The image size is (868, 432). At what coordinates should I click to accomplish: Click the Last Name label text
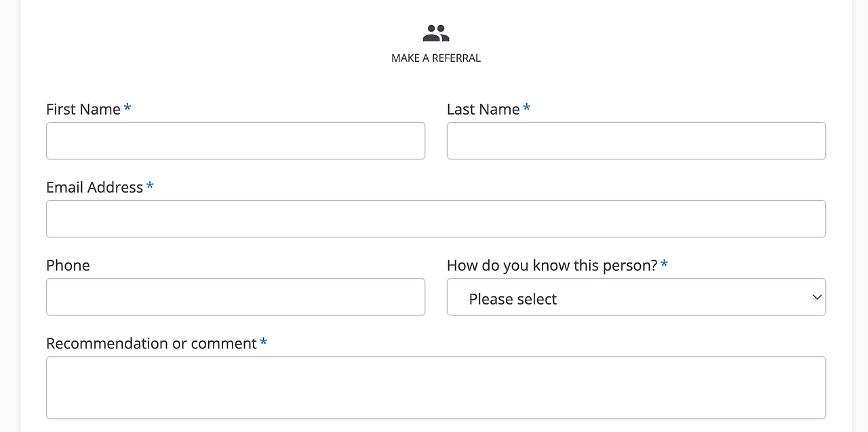(x=484, y=109)
